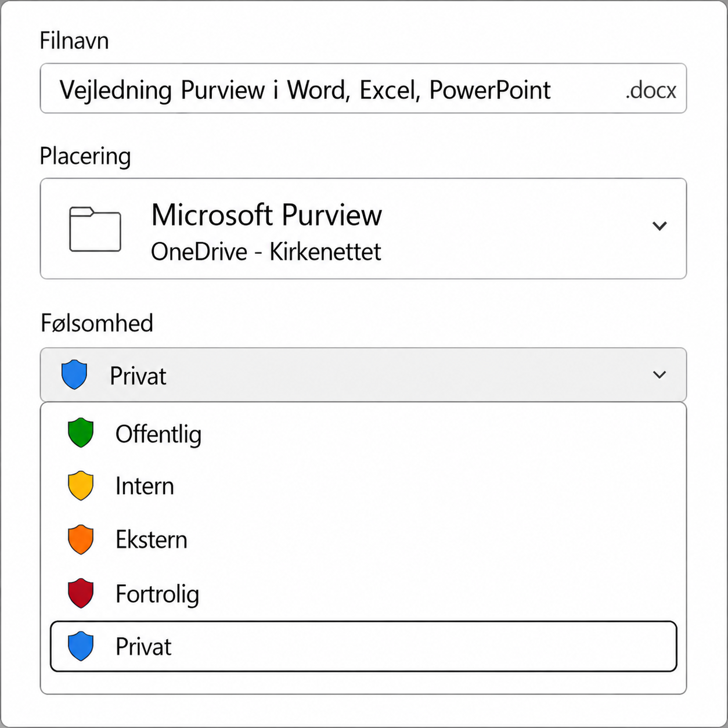The image size is (728, 728).
Task: Click the green Offentlig shield icon
Action: 81,433
